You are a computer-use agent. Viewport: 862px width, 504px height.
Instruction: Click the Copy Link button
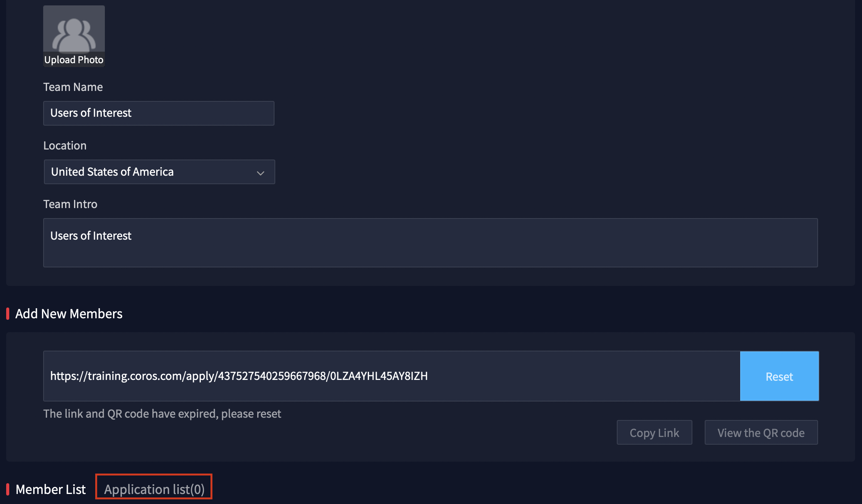[654, 433]
